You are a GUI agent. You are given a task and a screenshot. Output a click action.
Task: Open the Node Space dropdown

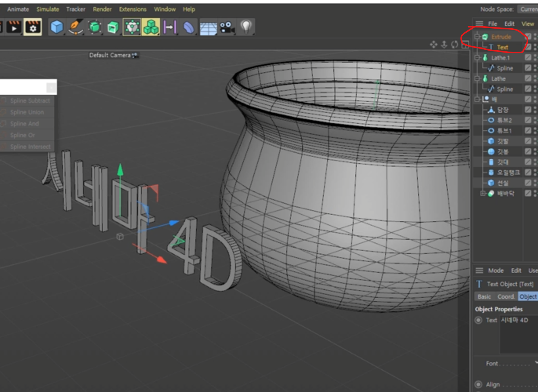point(528,9)
